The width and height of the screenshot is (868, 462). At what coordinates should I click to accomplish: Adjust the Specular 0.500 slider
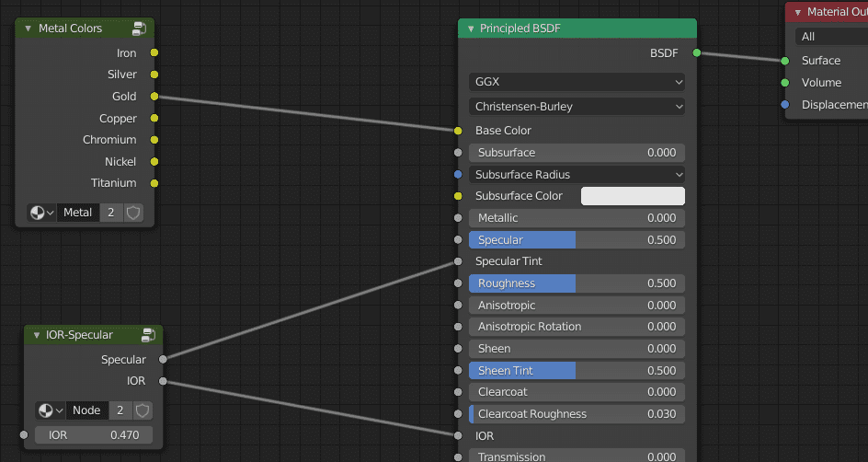point(577,240)
